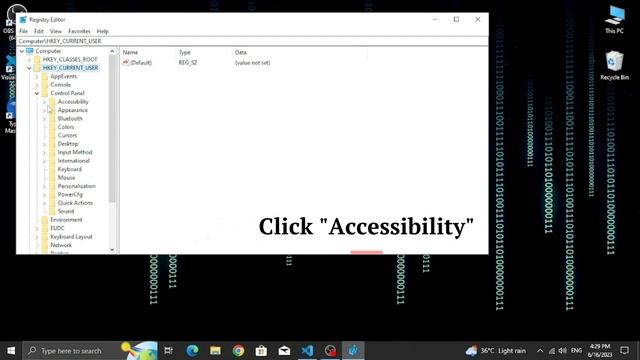Screen dimensions: 640x360
Task: Select the (Default) value row
Action: [x=196, y=62]
